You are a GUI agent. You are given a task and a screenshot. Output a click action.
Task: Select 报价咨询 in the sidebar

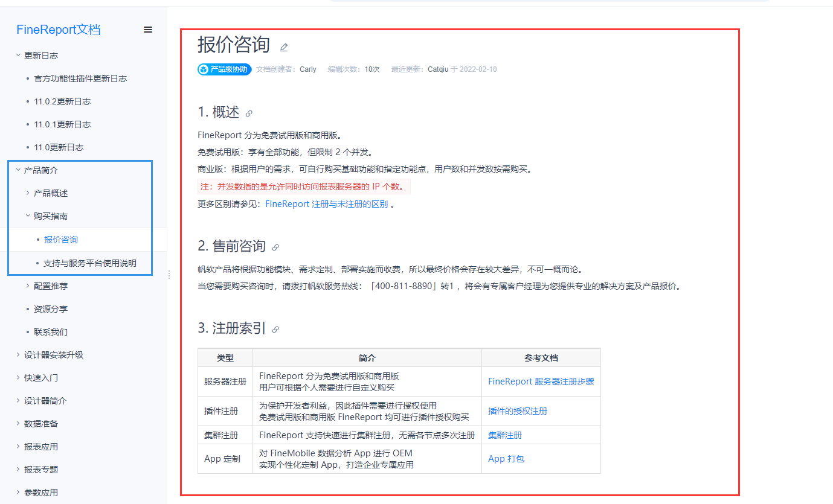[x=61, y=240]
